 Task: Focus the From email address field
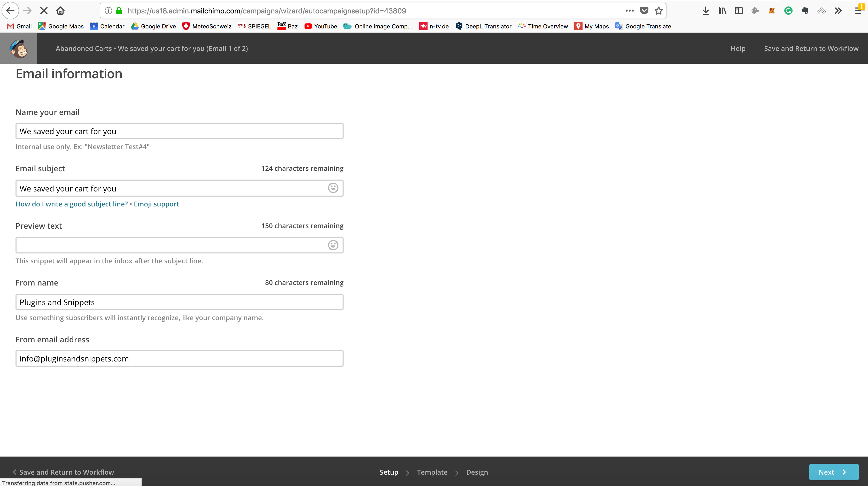[x=179, y=359]
